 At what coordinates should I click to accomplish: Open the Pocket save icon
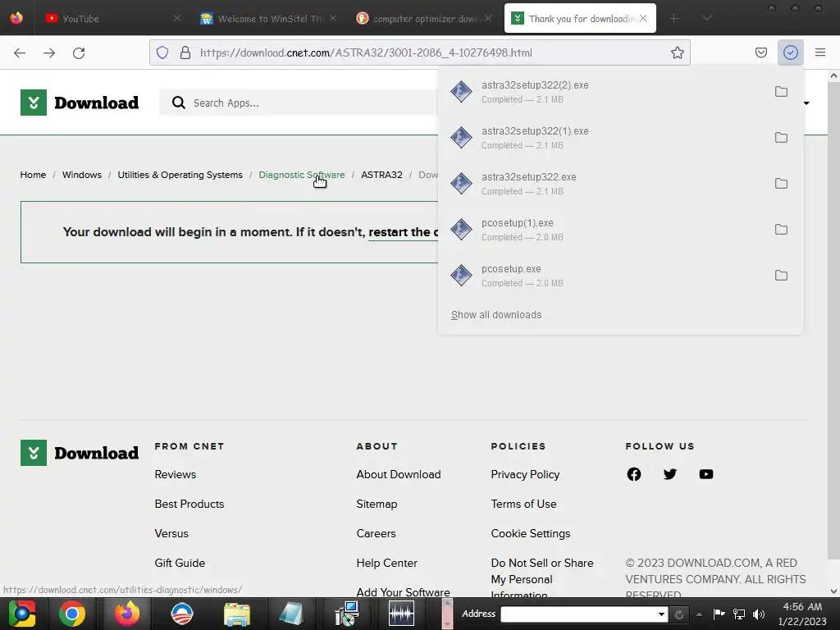click(760, 52)
